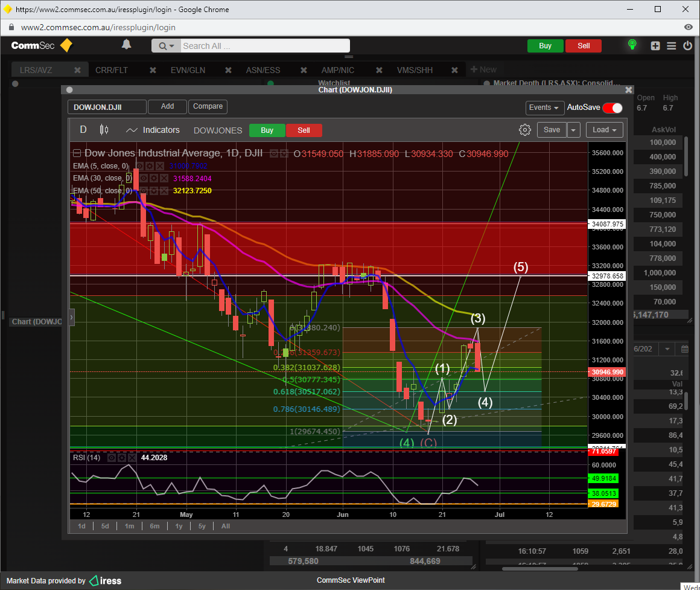
Task: Collapse the Dow Jones chart legend
Action: click(x=77, y=153)
